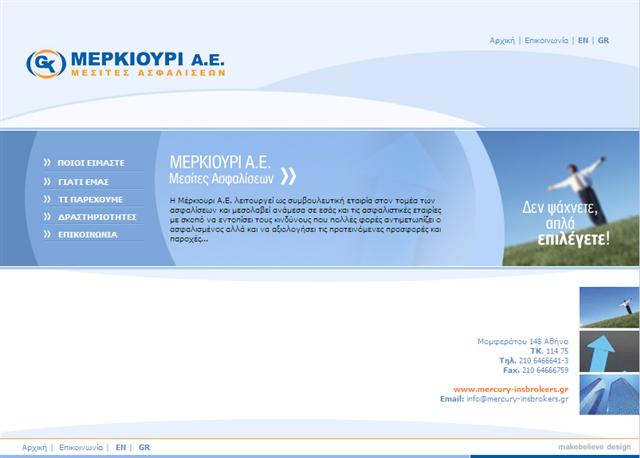Select ΤΙ ΠΑΡΕΧΟΥΜΕ in the side menu
This screenshot has width=640, height=458.
click(x=90, y=200)
